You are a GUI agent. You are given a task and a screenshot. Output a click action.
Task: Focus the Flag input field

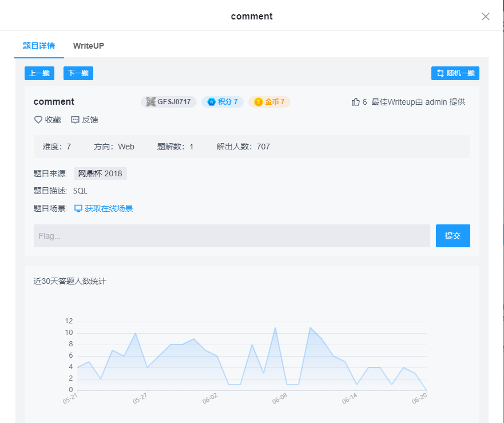(x=232, y=236)
